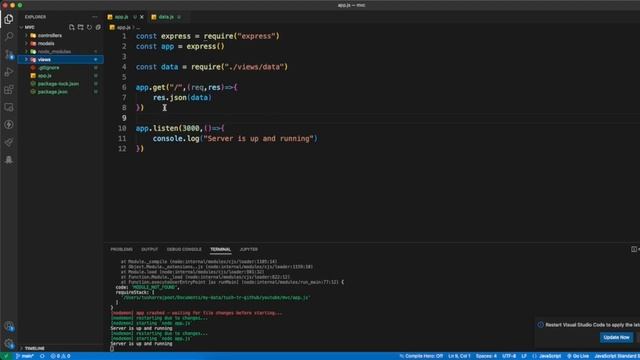
Task: Open package-lock.json in the explorer
Action: (58, 84)
